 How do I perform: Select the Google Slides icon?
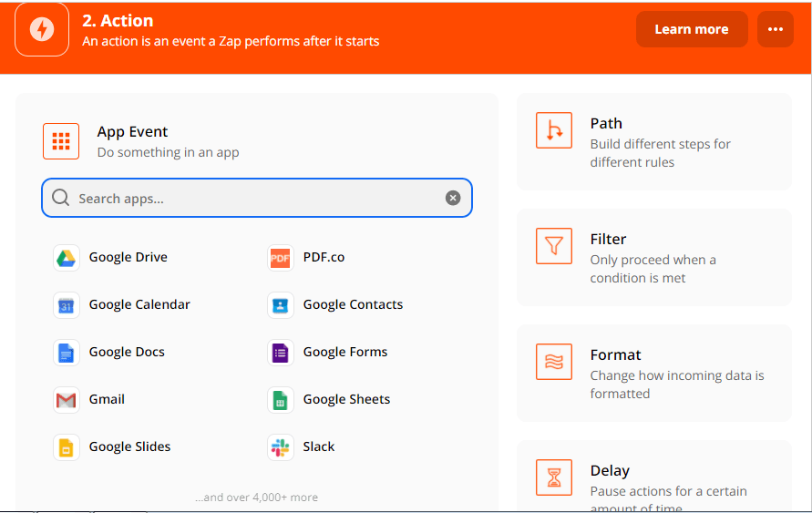pos(67,447)
